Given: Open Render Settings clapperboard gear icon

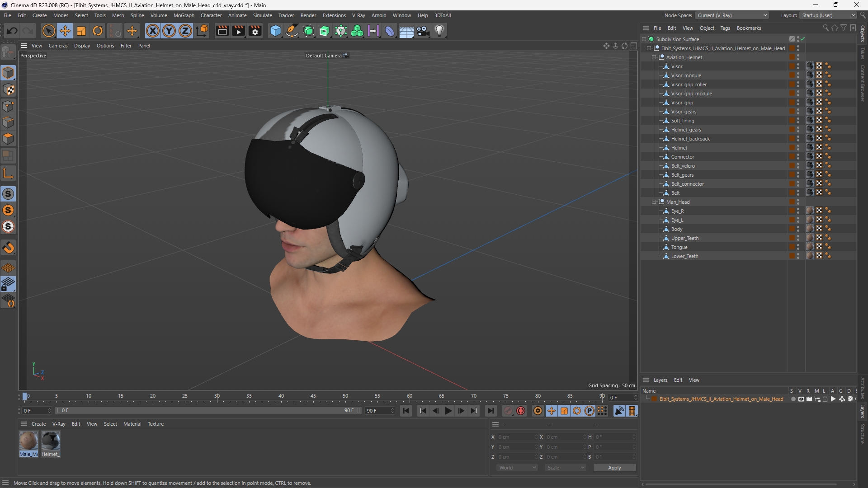Looking at the screenshot, I should [x=255, y=31].
